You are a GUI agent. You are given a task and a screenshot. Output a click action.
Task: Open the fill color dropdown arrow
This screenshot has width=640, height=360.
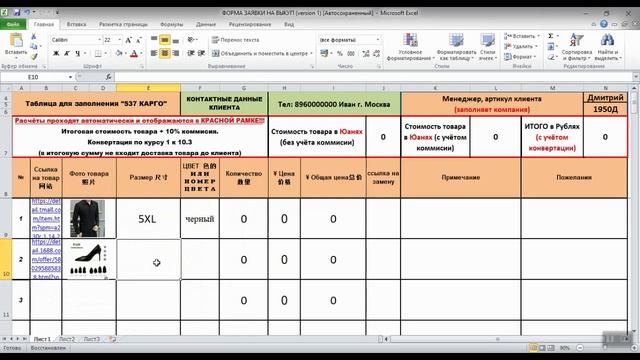(125, 53)
